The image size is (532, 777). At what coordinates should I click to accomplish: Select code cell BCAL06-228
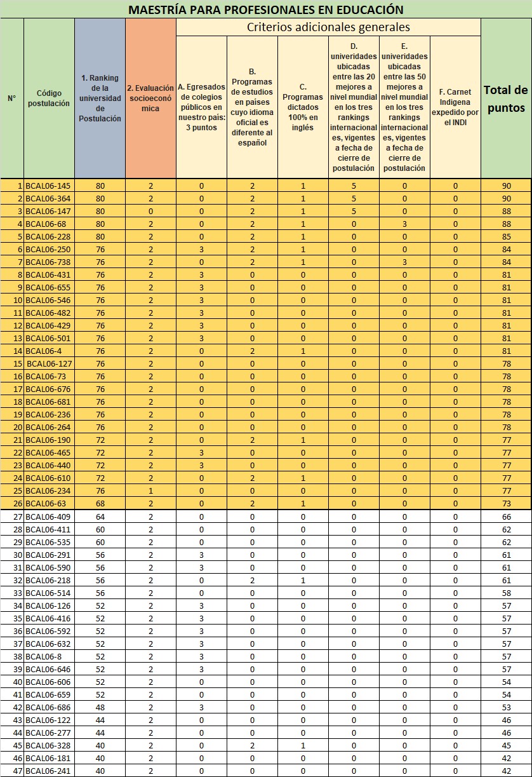[x=49, y=236]
